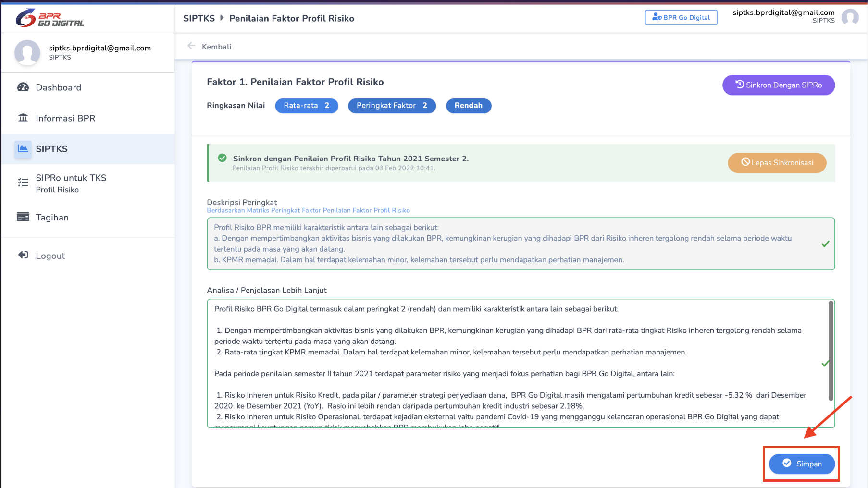Click Berdasarkan Matriks Peringkat Faktor link text
This screenshot has width=868, height=488.
308,210
